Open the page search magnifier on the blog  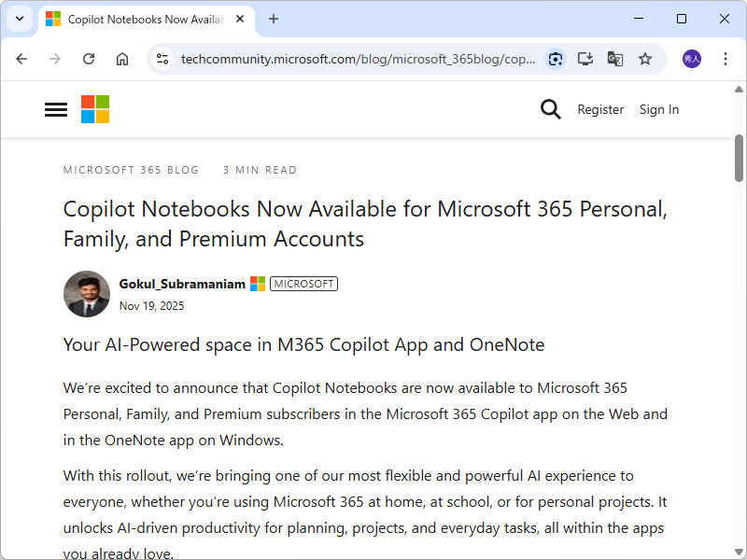551,109
